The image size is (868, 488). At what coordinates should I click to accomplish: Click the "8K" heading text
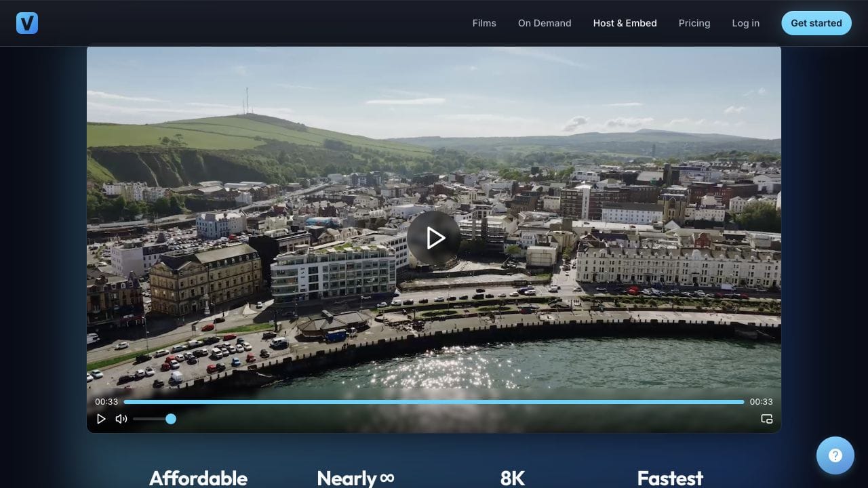tap(513, 478)
